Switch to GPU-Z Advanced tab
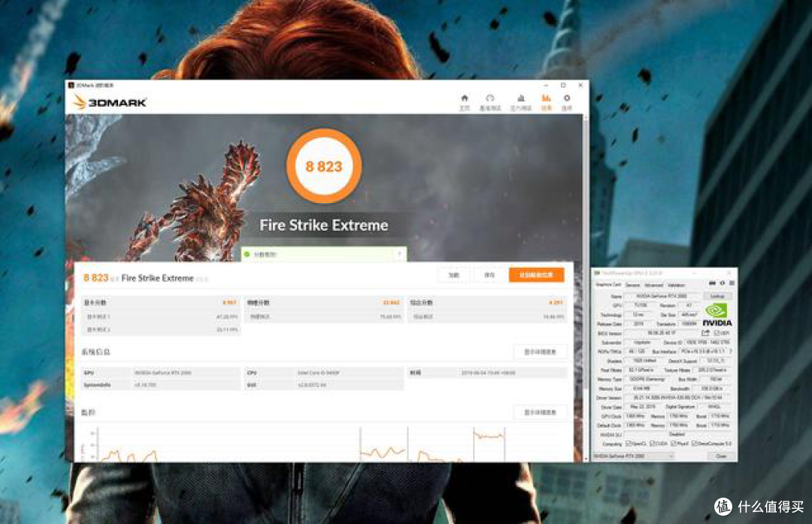This screenshot has width=812, height=524. [x=653, y=285]
